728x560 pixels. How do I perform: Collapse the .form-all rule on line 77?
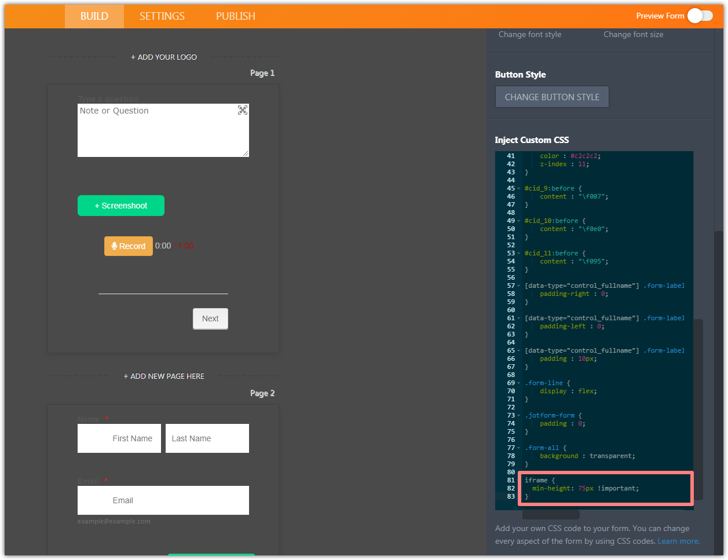pyautogui.click(x=519, y=448)
